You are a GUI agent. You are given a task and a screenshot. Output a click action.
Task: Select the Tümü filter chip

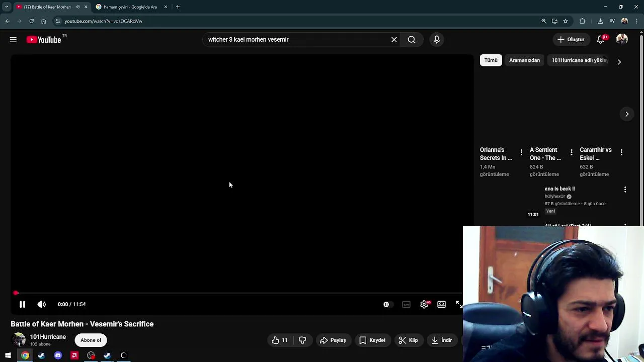point(491,60)
